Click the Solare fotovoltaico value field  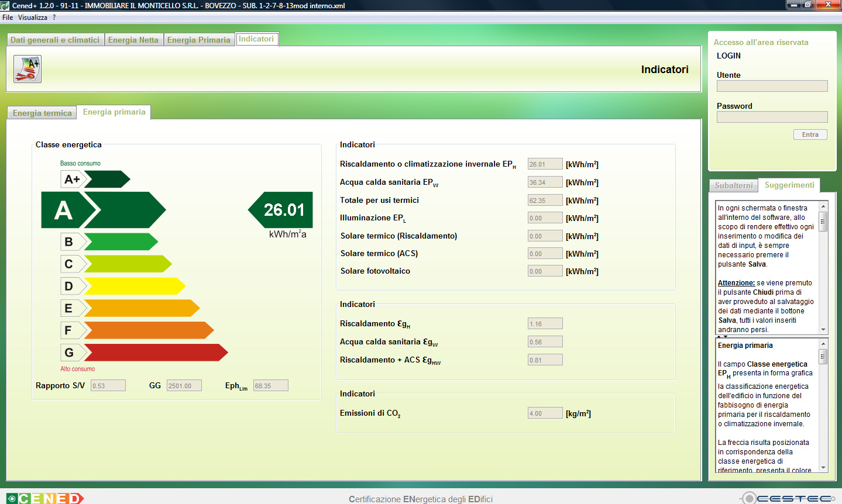[545, 271]
